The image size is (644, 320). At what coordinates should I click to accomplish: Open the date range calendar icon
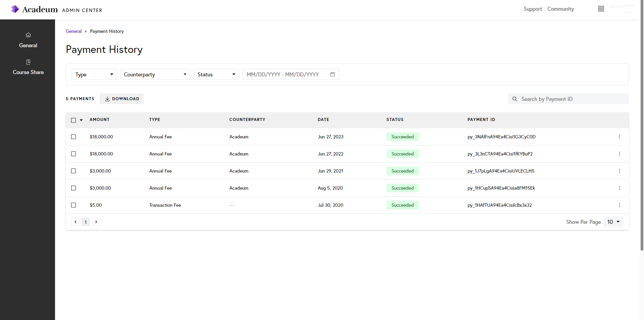pos(333,74)
